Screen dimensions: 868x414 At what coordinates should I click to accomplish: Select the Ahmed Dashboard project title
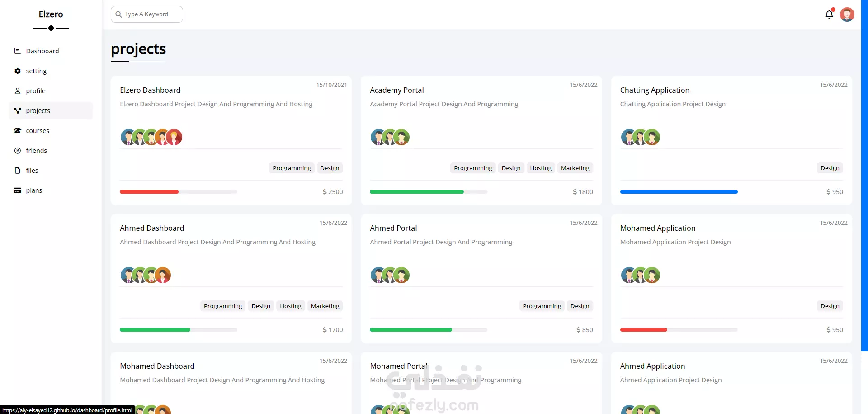coord(152,228)
